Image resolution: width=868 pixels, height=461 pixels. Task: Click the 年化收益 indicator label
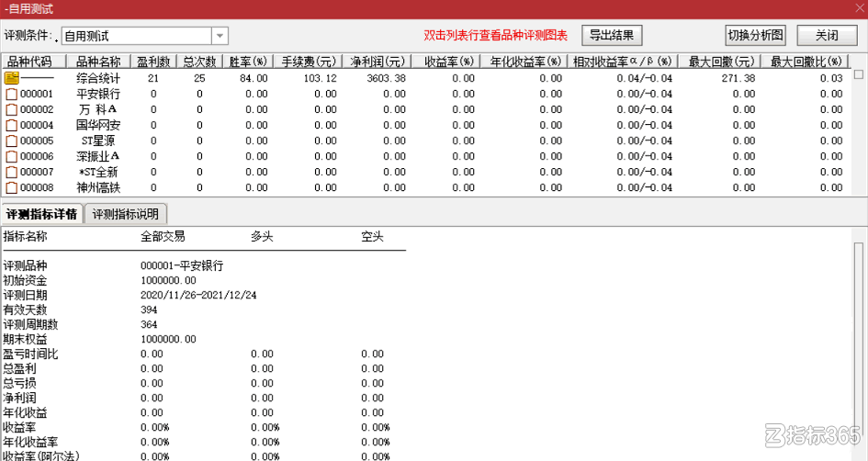pyautogui.click(x=25, y=413)
